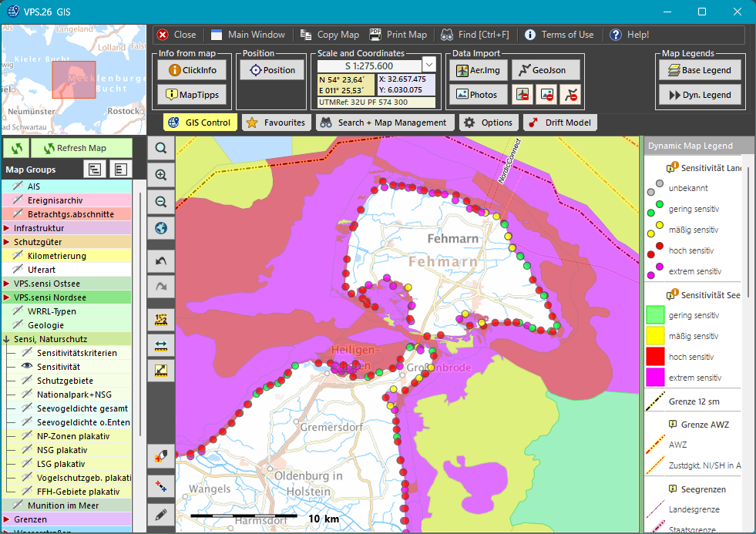
Task: Click the zoom out magnifier tool
Action: click(161, 202)
